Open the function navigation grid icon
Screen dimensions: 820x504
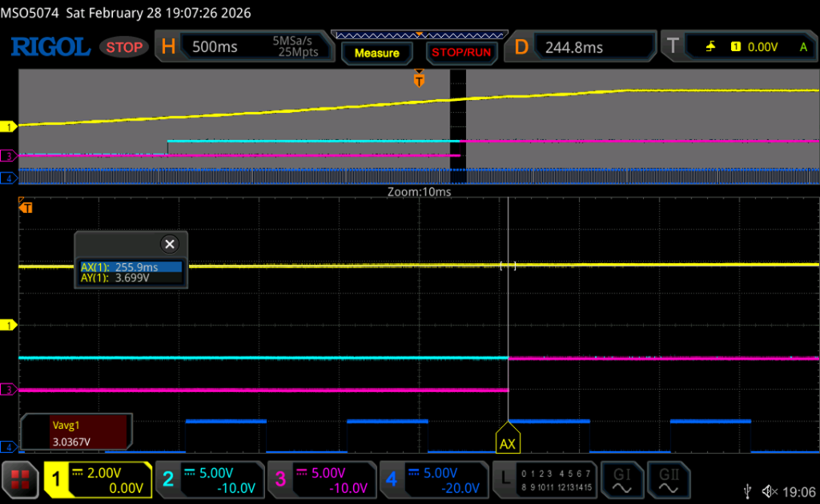pyautogui.click(x=22, y=480)
